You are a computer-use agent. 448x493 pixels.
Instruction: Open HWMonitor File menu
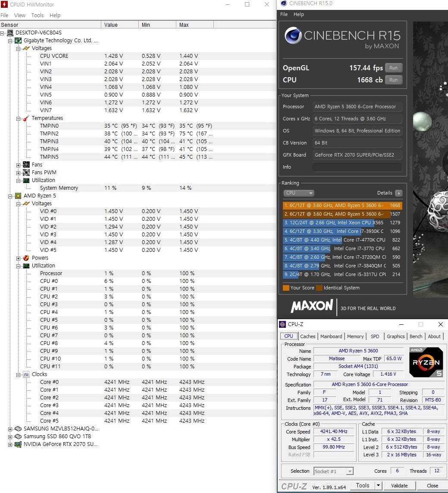(x=4, y=15)
